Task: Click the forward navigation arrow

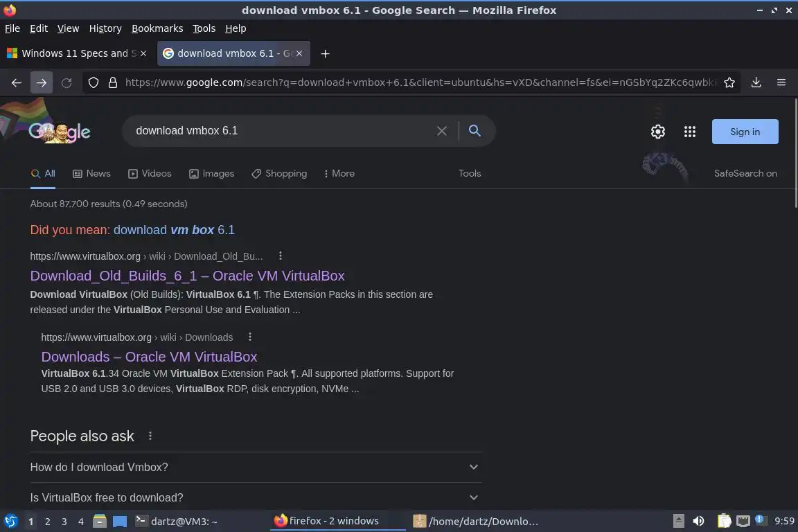Action: [42, 82]
